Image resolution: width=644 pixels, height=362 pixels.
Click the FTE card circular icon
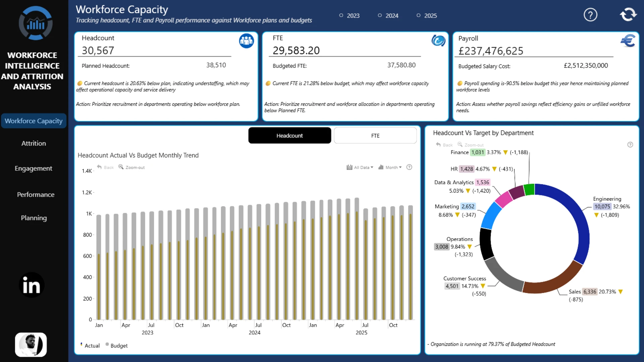pos(438,41)
